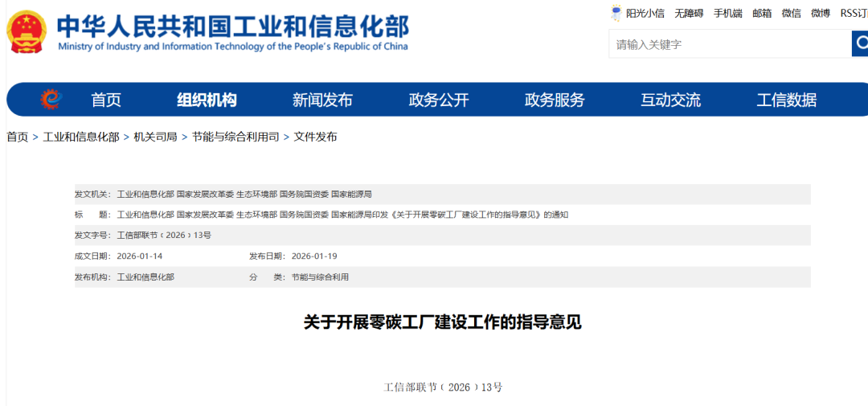868x406 pixels.
Task: Click the national emblem logo
Action: tap(27, 32)
